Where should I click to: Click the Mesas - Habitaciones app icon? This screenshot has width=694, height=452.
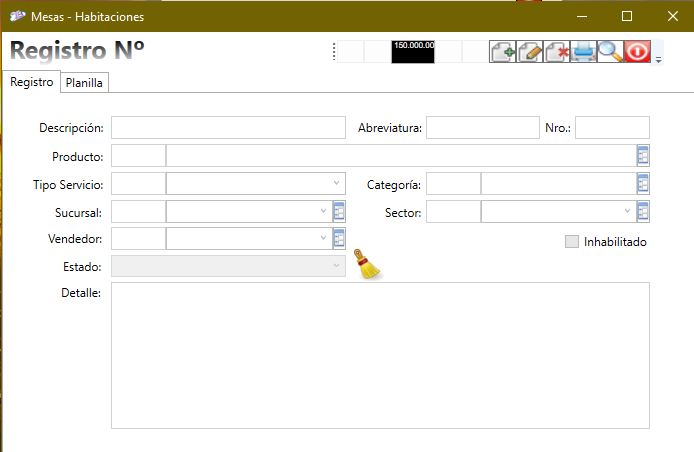click(17, 16)
